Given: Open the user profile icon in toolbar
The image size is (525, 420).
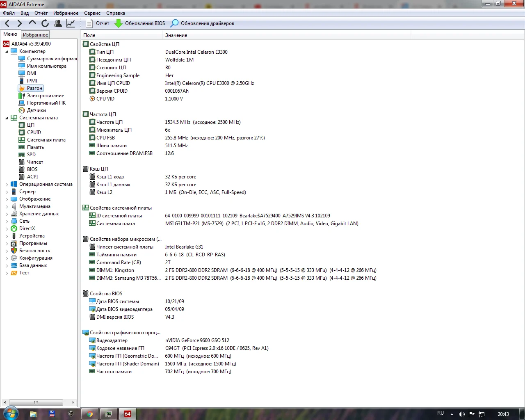Looking at the screenshot, I should 58,23.
